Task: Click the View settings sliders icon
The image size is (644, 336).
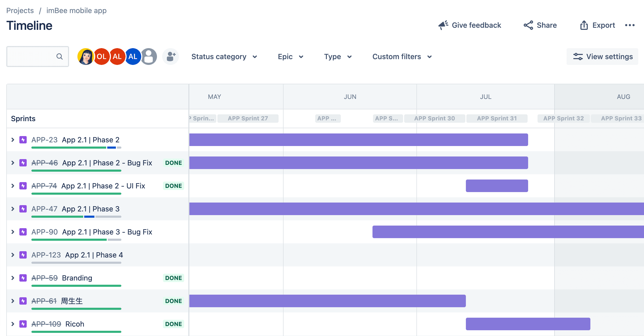Action: click(x=578, y=57)
